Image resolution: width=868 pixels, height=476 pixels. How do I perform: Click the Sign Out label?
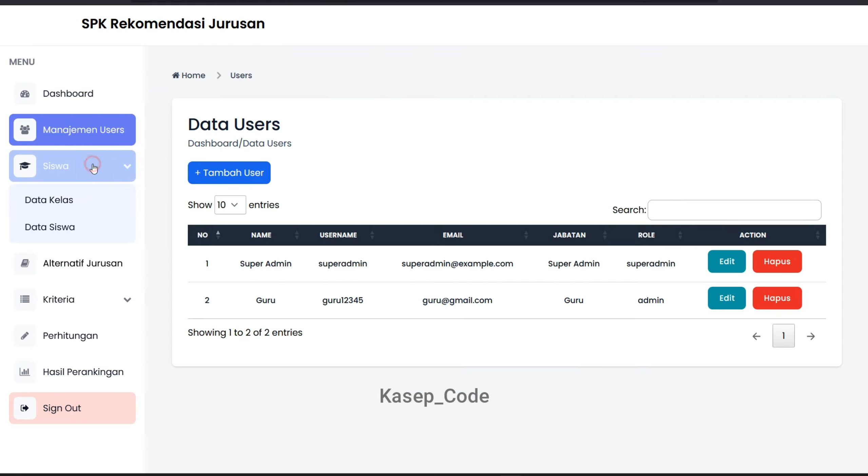click(x=62, y=408)
